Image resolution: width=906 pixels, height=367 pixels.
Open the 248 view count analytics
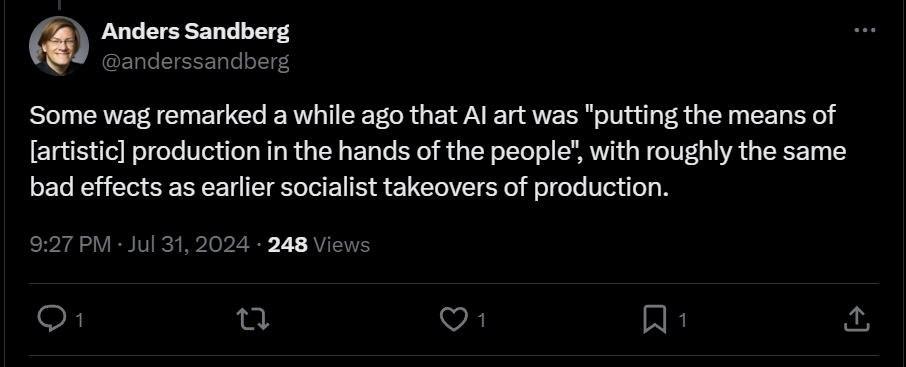click(288, 244)
